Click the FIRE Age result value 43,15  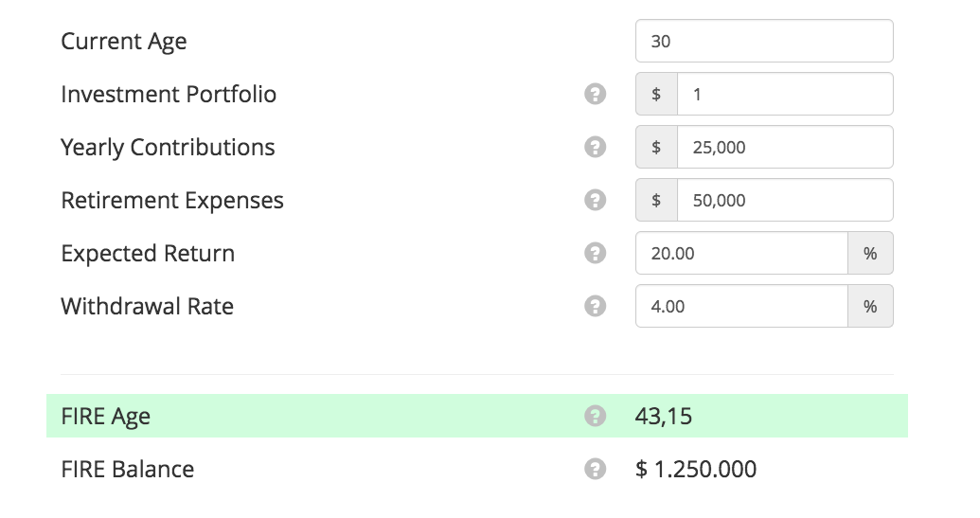click(x=664, y=416)
